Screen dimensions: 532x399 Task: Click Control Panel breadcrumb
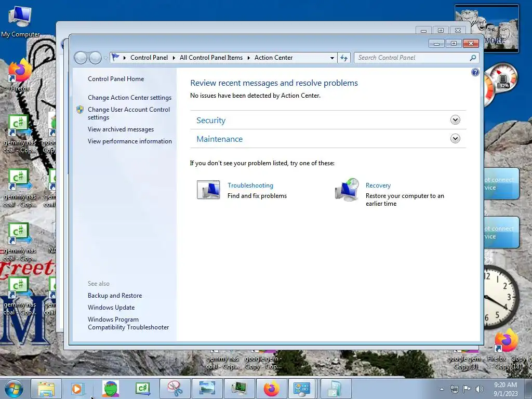click(149, 58)
